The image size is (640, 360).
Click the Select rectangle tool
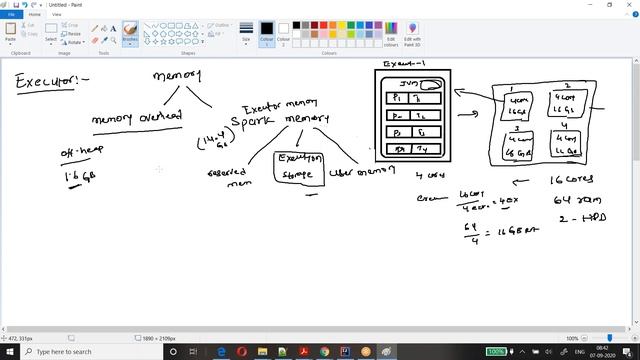pos(51,28)
